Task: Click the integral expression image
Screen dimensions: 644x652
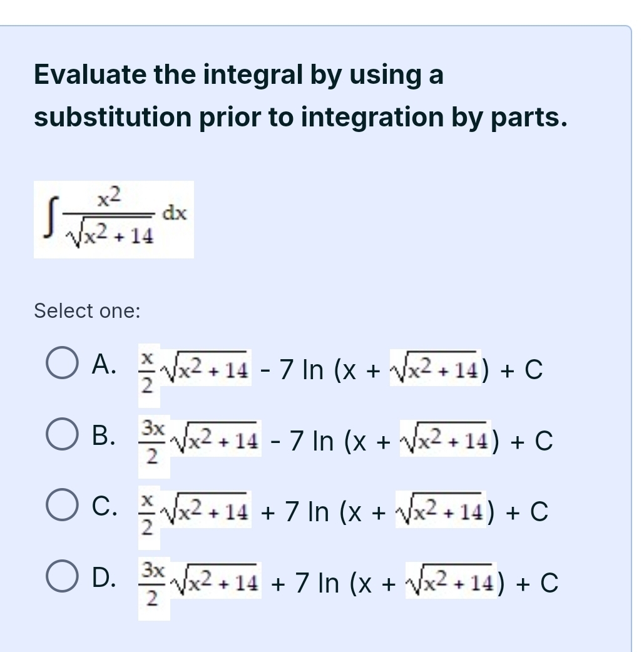Action: click(113, 220)
